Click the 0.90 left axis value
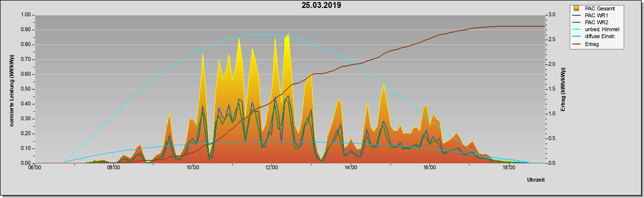 pos(25,30)
